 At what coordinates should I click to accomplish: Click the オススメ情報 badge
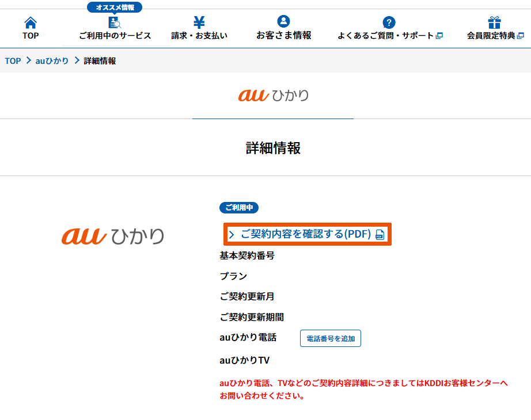click(115, 7)
